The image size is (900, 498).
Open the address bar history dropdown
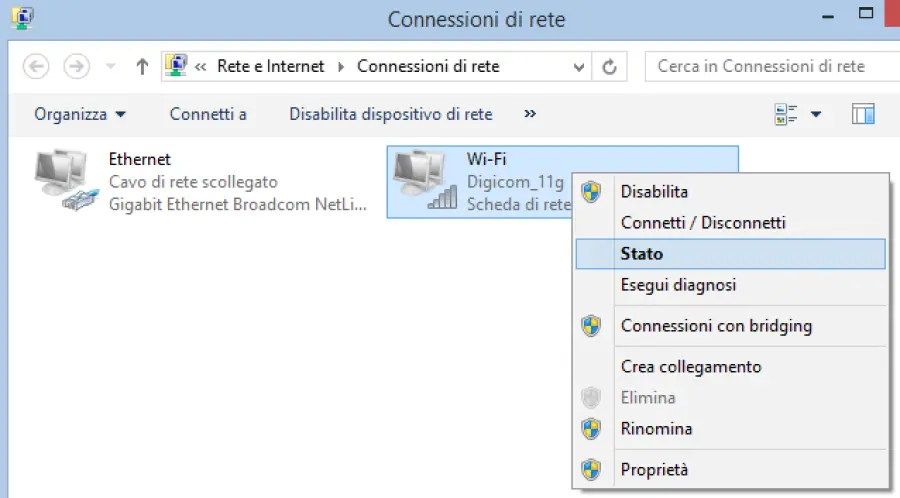coord(579,67)
